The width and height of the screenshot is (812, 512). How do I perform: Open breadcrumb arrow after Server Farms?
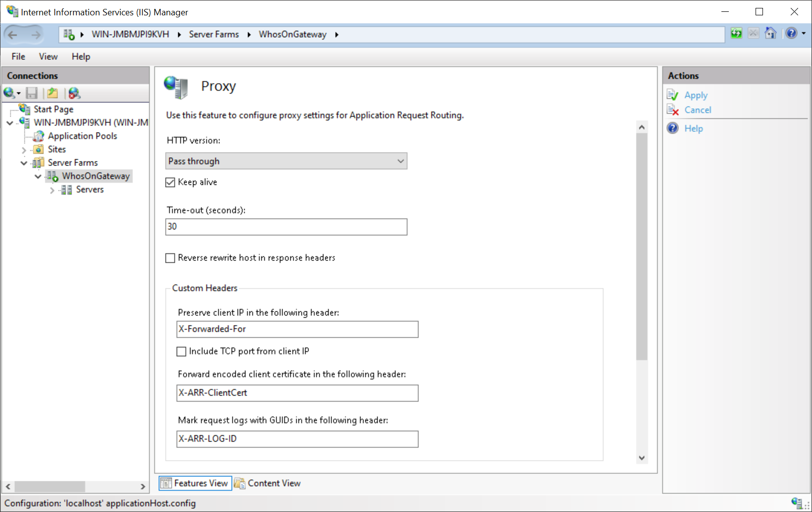249,35
